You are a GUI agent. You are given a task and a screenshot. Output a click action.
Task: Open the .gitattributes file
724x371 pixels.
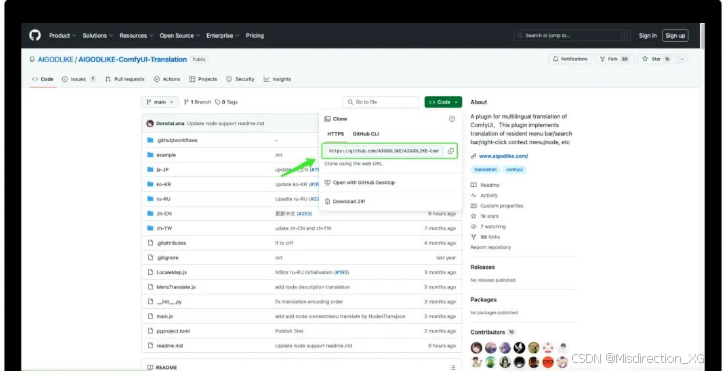(x=171, y=243)
